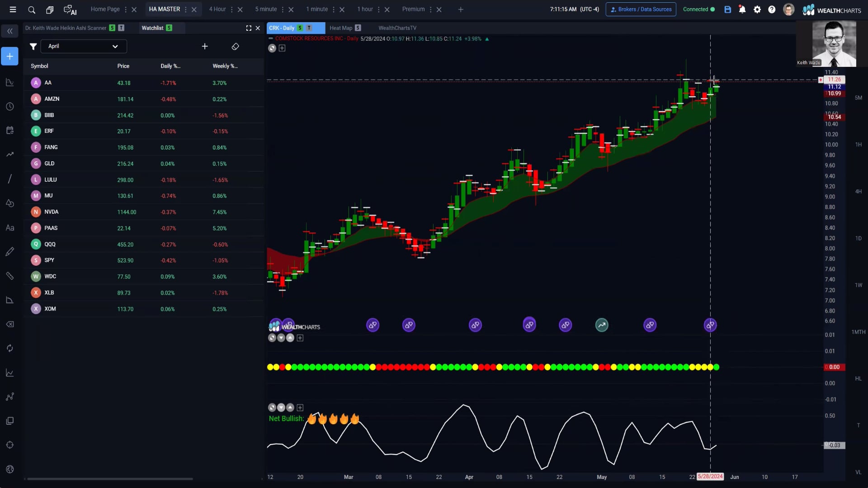868x488 pixels.
Task: Collapse the COMSTOCK RESOURCES legend minus
Action: [x=271, y=39]
